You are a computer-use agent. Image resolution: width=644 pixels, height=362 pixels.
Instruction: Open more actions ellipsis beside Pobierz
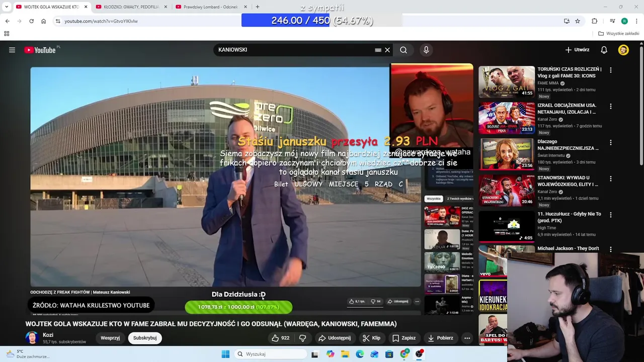tap(467, 338)
